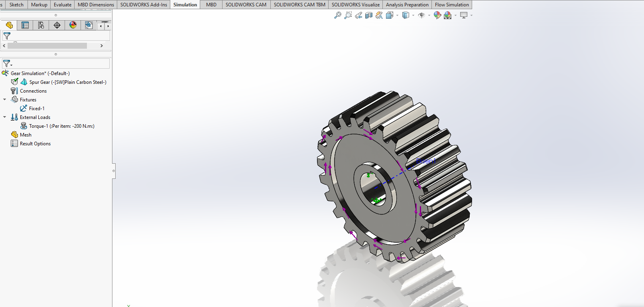Click left arrow of horizontal scrollbar

point(4,46)
